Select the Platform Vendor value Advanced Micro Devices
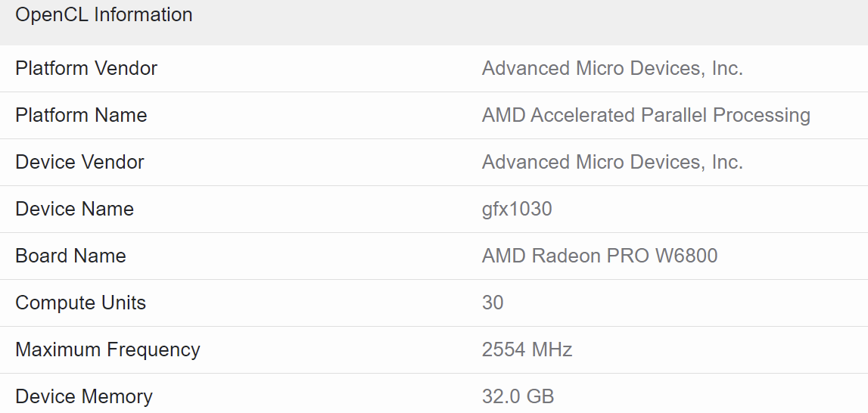This screenshot has height=413, width=868. point(611,68)
